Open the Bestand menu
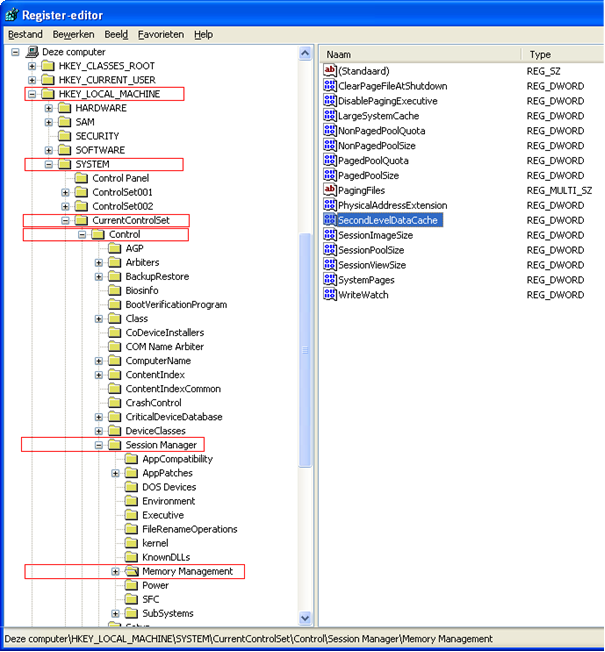605x652 pixels. [x=25, y=34]
